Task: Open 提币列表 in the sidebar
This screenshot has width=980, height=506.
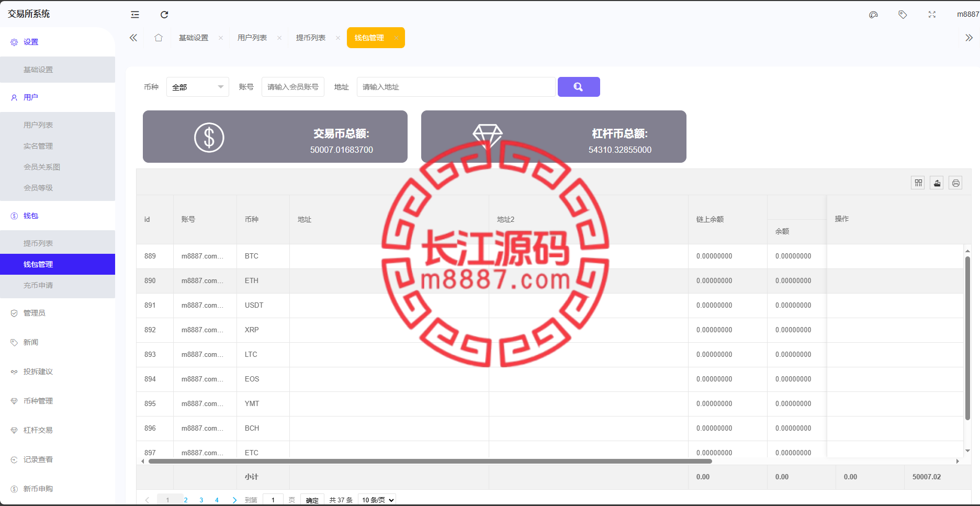Action: [x=58, y=243]
